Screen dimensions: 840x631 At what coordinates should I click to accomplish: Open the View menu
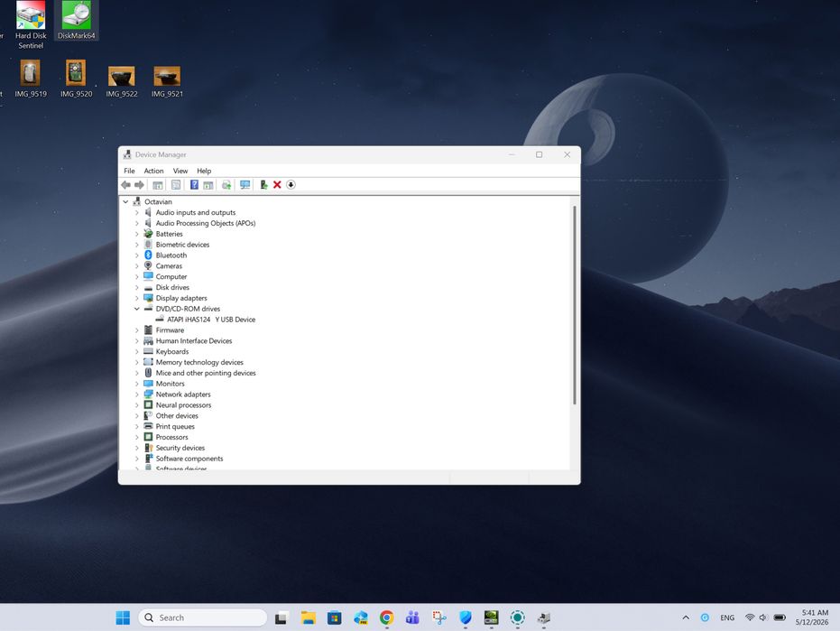coord(180,171)
